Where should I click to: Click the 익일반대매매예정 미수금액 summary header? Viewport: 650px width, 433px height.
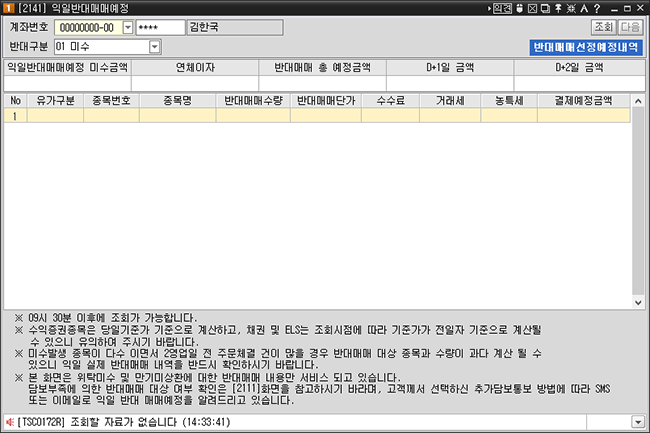68,68
